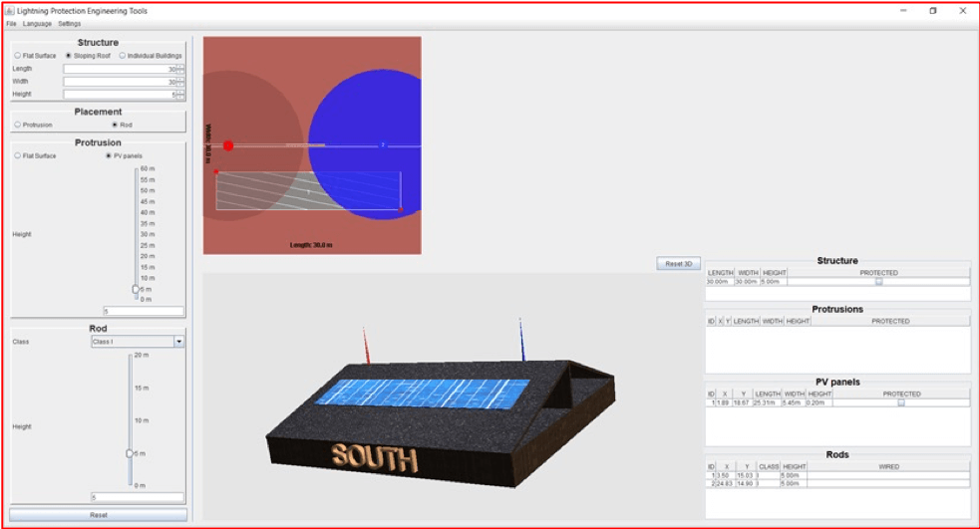Click the 15.03 Y cell in Rods table
The width and height of the screenshot is (980, 529).
tap(745, 475)
